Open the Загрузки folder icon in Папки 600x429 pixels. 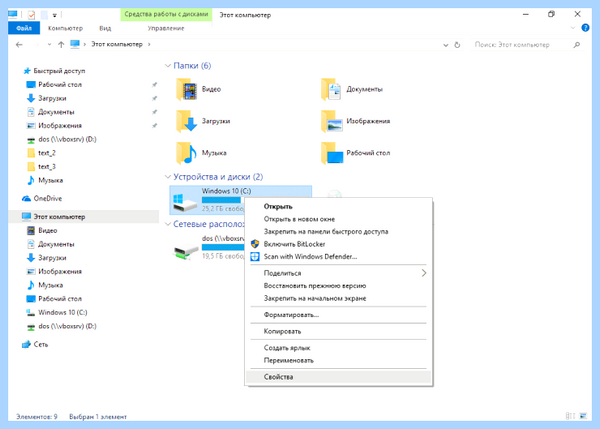187,121
